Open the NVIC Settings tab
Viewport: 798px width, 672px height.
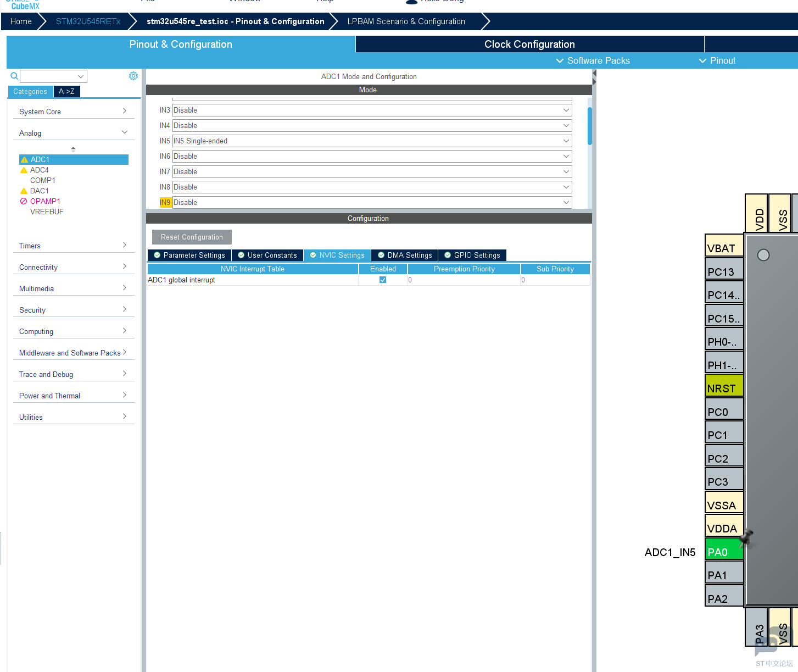coord(337,256)
